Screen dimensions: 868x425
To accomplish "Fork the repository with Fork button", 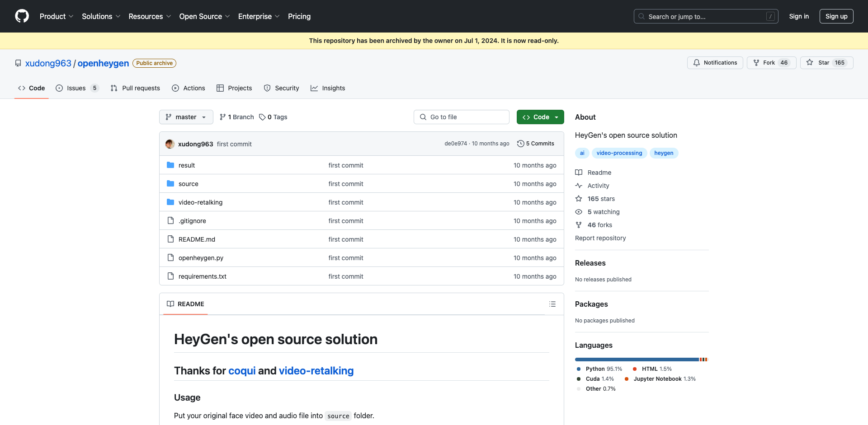I will (x=771, y=63).
